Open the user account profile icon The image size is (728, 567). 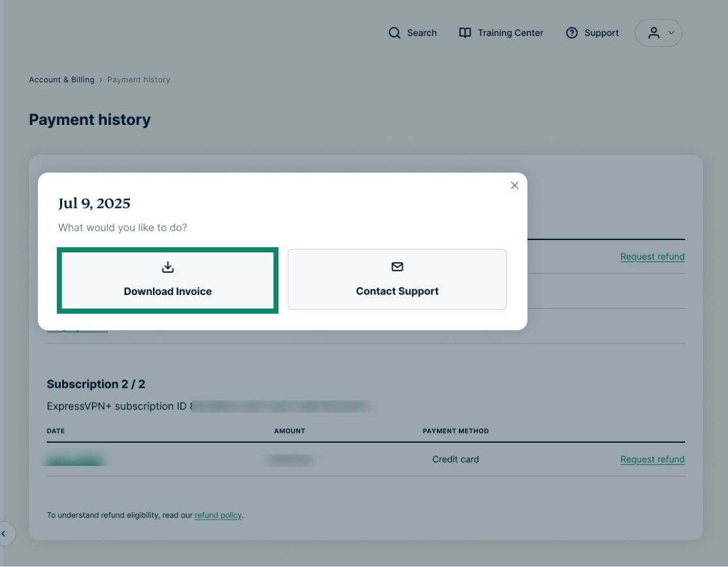tap(654, 33)
